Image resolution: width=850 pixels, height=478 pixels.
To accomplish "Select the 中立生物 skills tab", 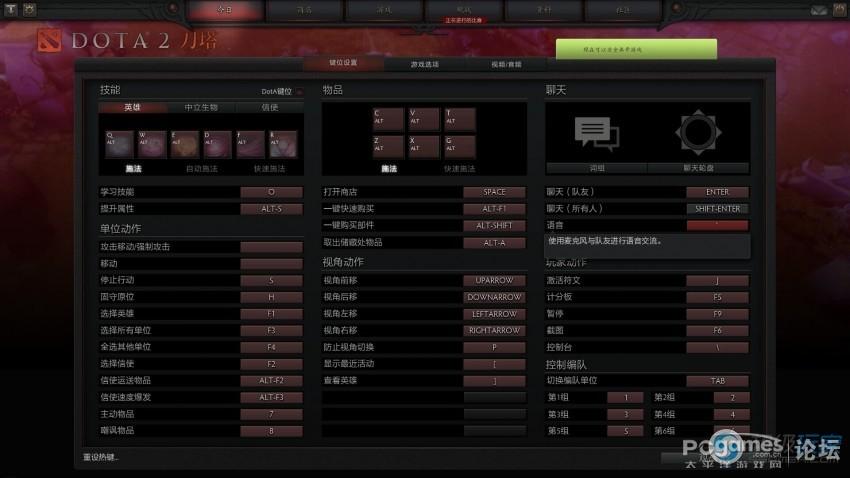I will coord(201,107).
